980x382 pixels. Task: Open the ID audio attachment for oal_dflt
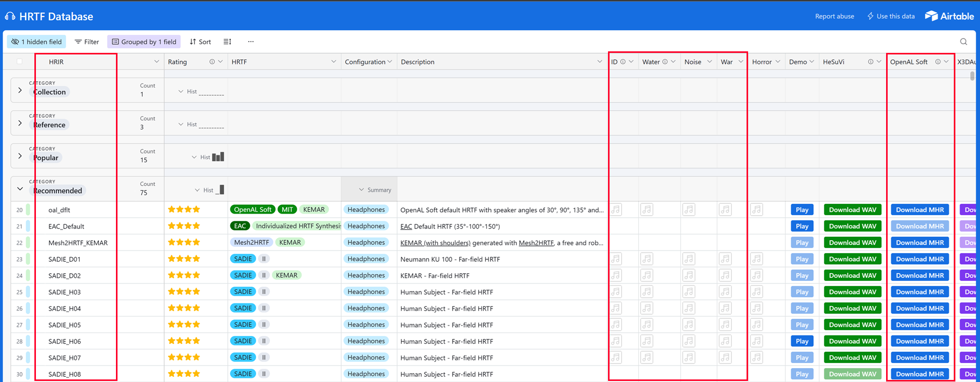tap(616, 209)
